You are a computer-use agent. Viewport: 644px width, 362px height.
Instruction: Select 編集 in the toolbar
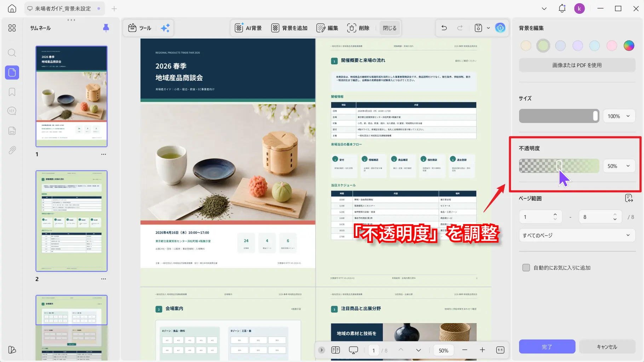tap(327, 28)
